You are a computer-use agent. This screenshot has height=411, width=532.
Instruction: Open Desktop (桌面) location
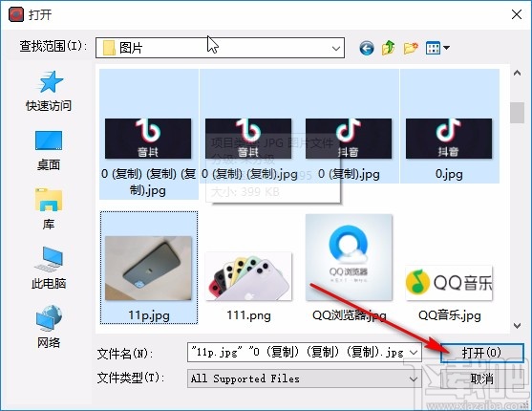click(x=49, y=150)
